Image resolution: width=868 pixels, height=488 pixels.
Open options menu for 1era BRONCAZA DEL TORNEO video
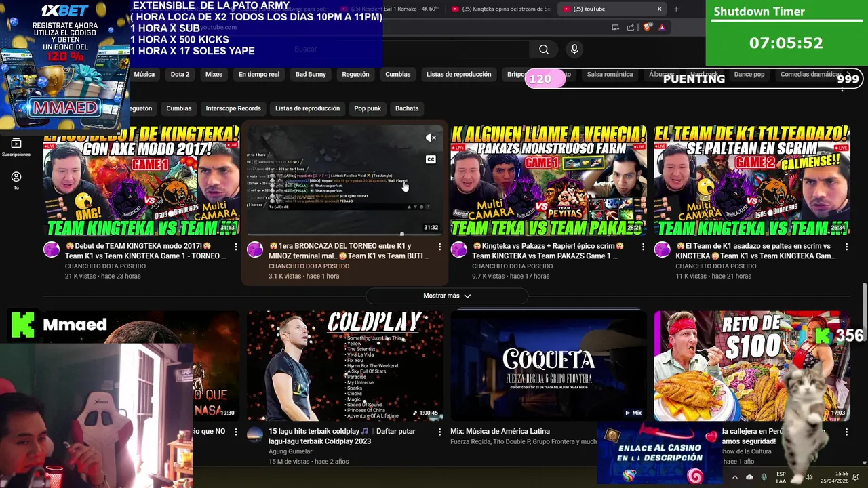pos(439,247)
